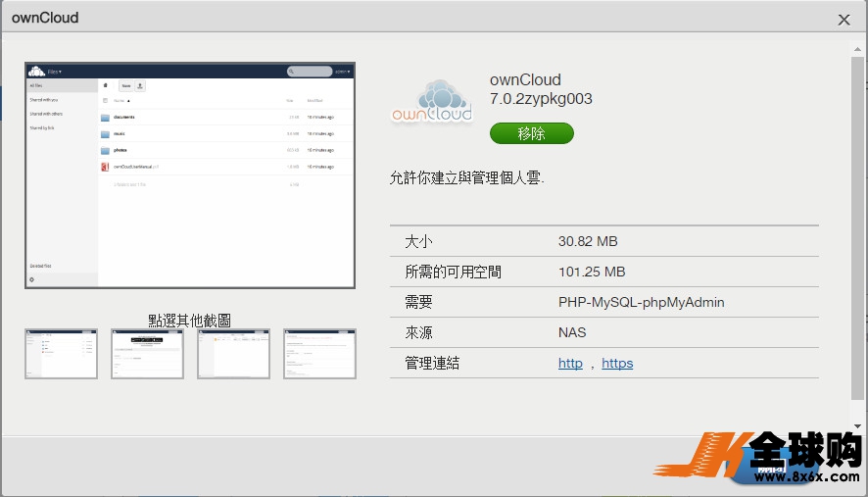This screenshot has width=868, height=497.
Task: Select the first small screenshot thumbnail
Action: tap(61, 354)
